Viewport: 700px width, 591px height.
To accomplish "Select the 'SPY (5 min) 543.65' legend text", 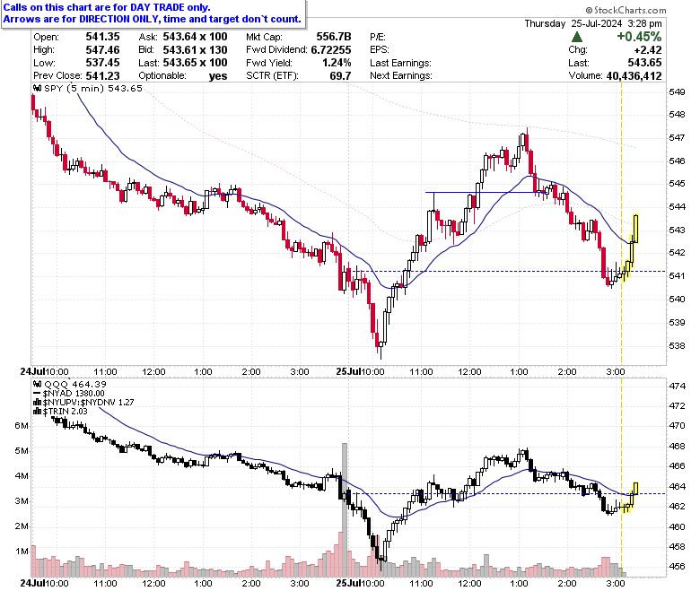I will pyautogui.click(x=93, y=88).
